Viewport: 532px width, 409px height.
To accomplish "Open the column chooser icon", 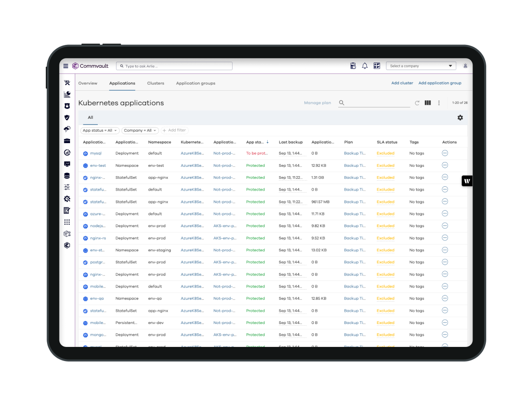I will point(428,103).
